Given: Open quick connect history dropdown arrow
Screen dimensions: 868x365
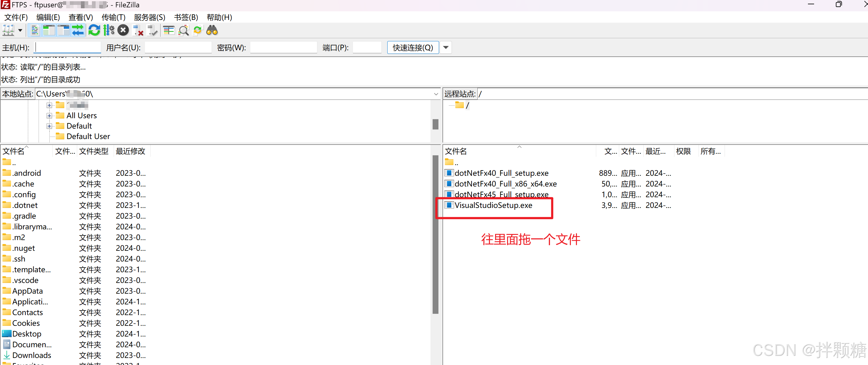Looking at the screenshot, I should [x=445, y=47].
